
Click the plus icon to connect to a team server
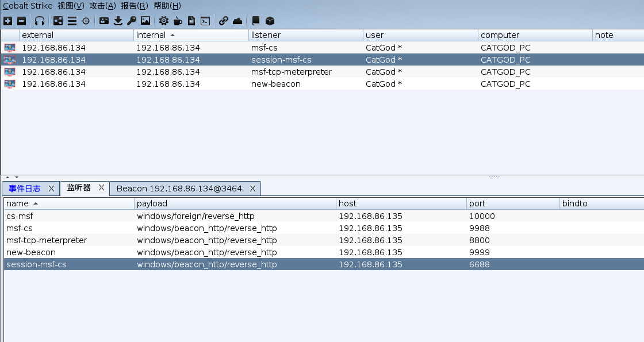(8, 21)
